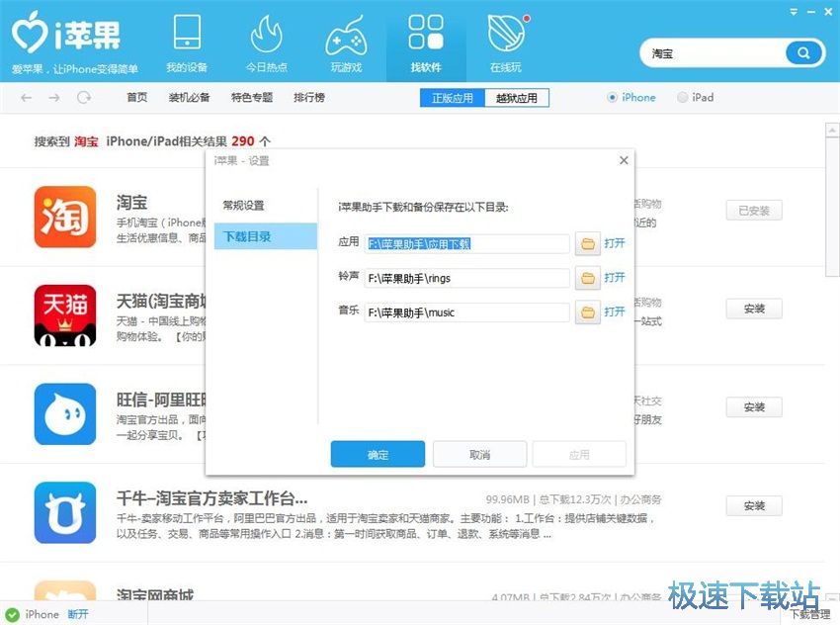Confirm settings with 确定 button

pos(378,454)
